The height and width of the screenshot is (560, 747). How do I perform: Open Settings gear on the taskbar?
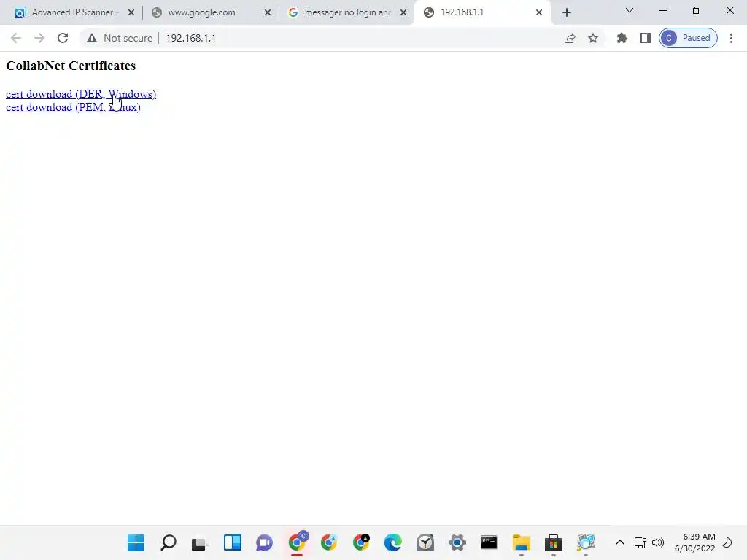[x=457, y=542]
